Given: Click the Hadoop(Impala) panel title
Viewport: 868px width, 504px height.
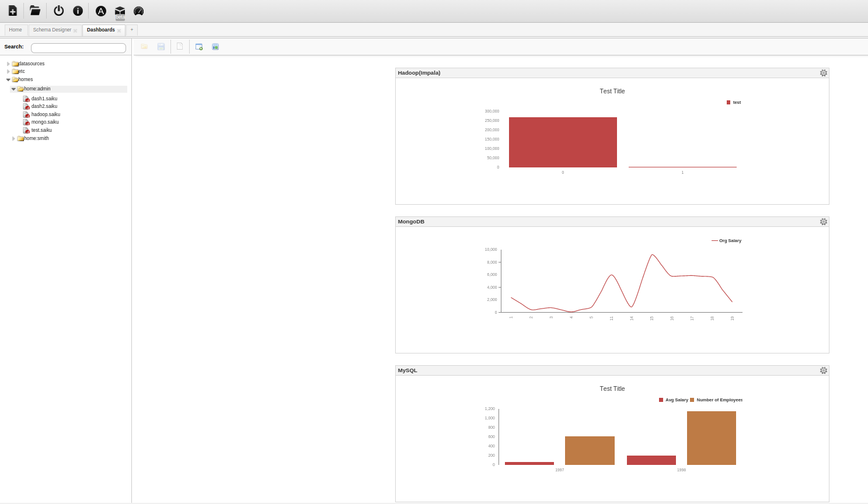Looking at the screenshot, I should (x=419, y=73).
